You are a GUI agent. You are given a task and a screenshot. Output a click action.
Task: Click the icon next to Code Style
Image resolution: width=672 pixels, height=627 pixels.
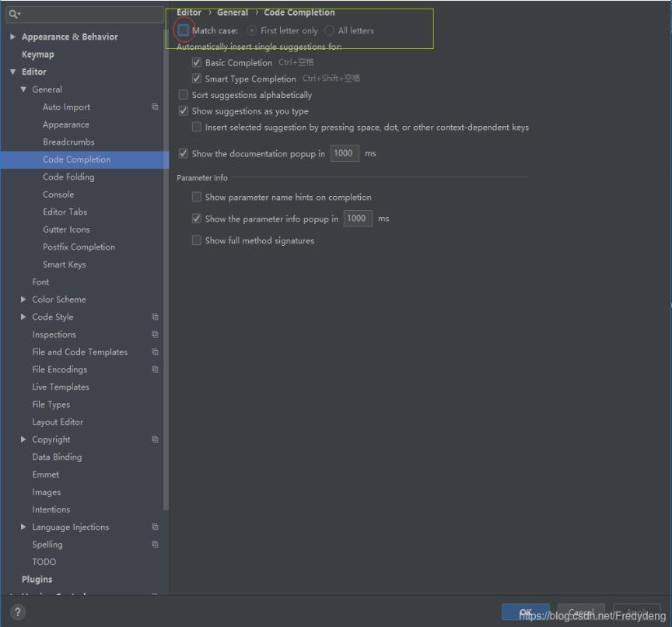click(155, 317)
